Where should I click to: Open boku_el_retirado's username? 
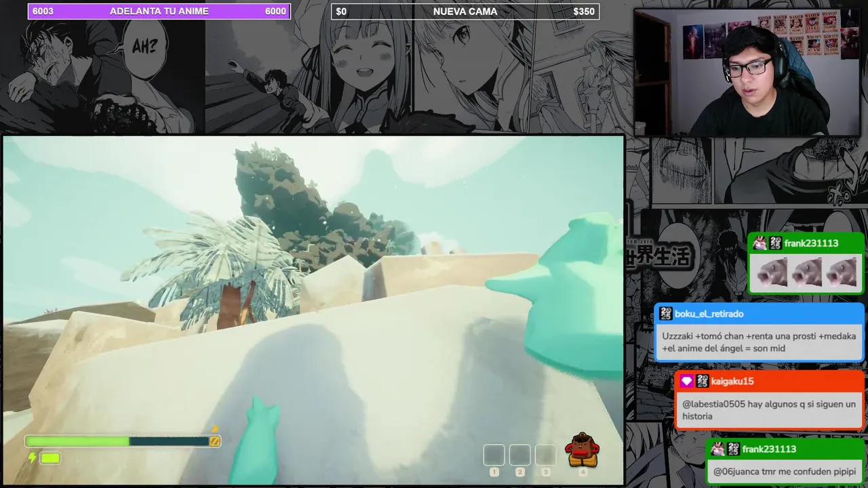pyautogui.click(x=709, y=314)
